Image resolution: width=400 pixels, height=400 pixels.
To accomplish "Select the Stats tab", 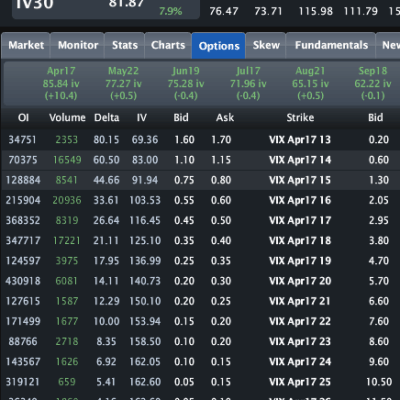I will click(125, 45).
